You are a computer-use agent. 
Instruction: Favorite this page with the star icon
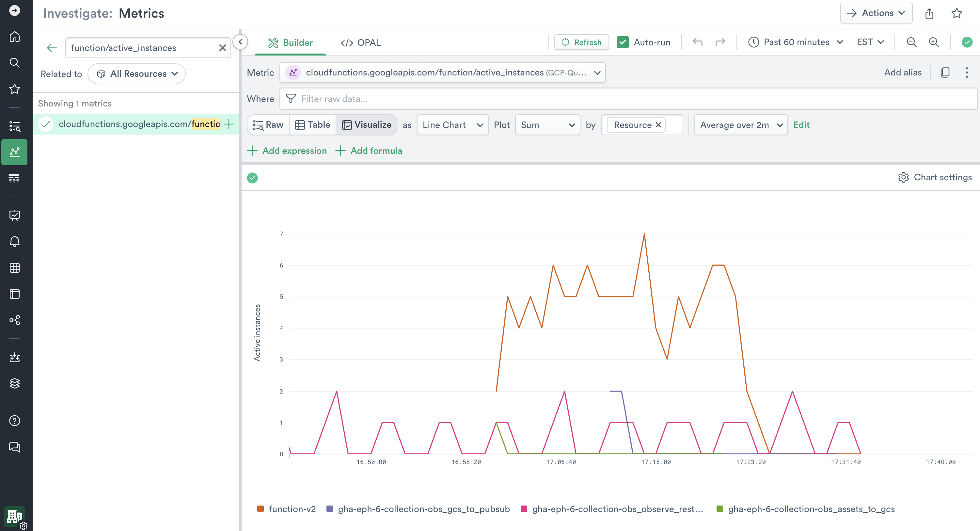pyautogui.click(x=956, y=13)
